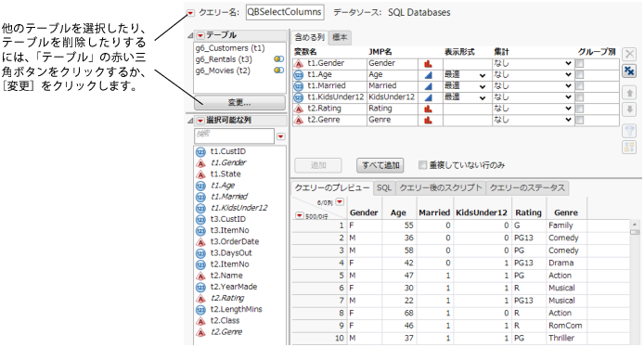
Task: Click numeric type icon beside t2.ItemNo
Action: pos(200,264)
